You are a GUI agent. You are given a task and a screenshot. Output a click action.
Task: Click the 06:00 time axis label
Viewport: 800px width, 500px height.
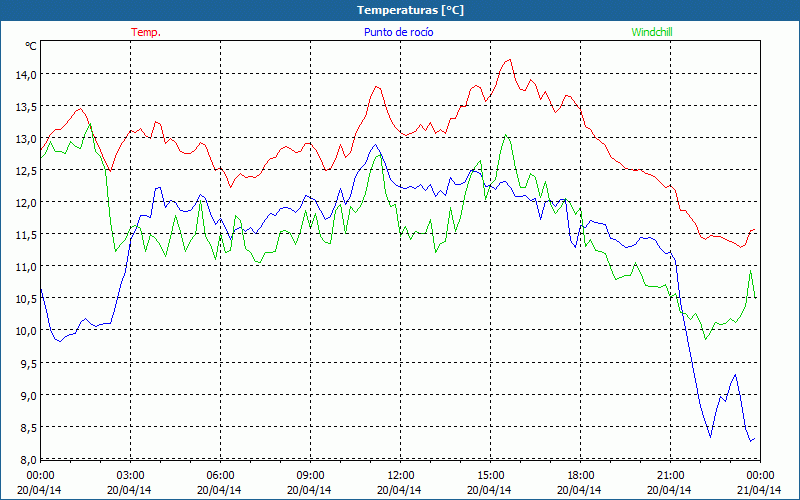(220, 476)
